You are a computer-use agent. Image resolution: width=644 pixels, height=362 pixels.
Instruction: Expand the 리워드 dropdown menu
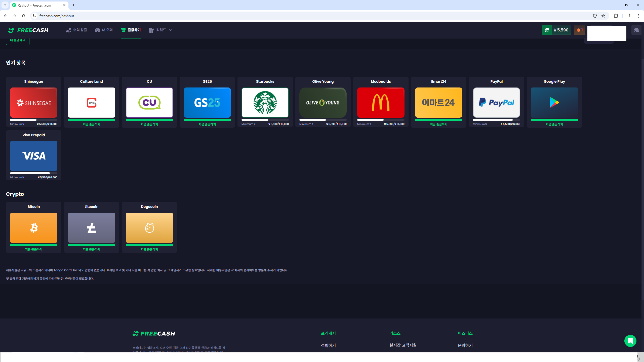click(x=160, y=30)
